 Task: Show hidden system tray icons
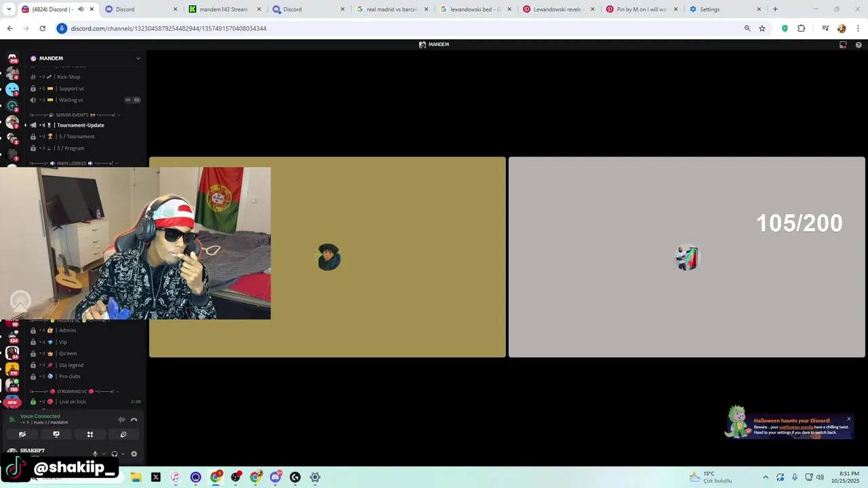(x=766, y=477)
